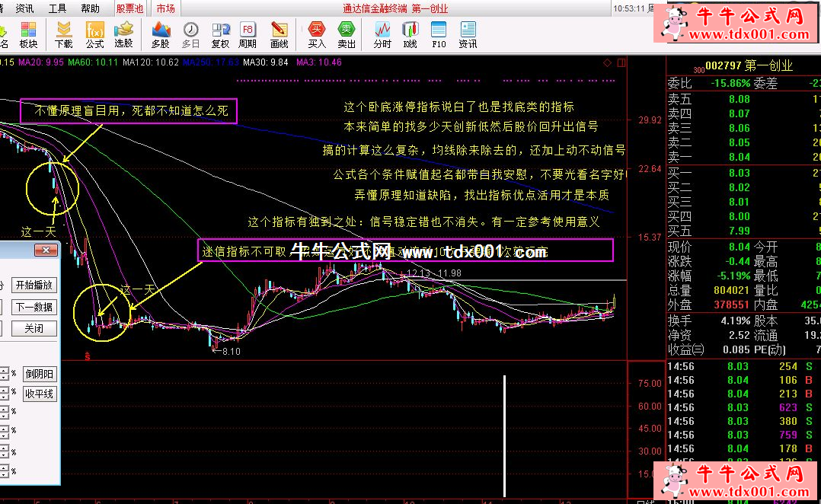Open the 公式 formula manager icon
This screenshot has height=504, width=821.
94,35
